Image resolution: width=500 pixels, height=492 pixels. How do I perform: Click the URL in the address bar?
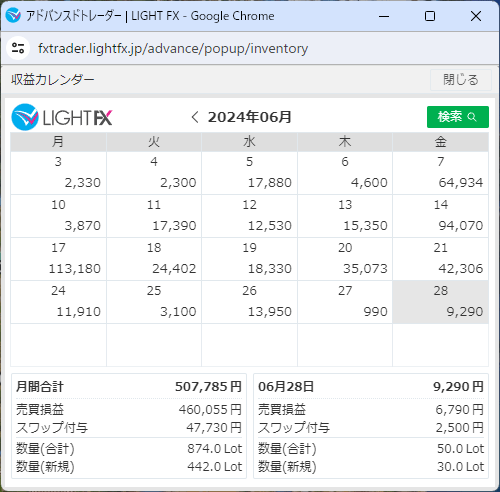(x=173, y=49)
